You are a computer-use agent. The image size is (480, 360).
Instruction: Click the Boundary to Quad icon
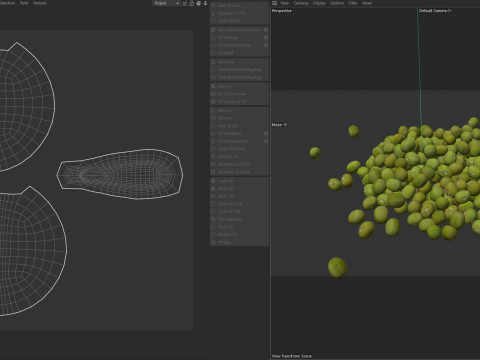213,172
